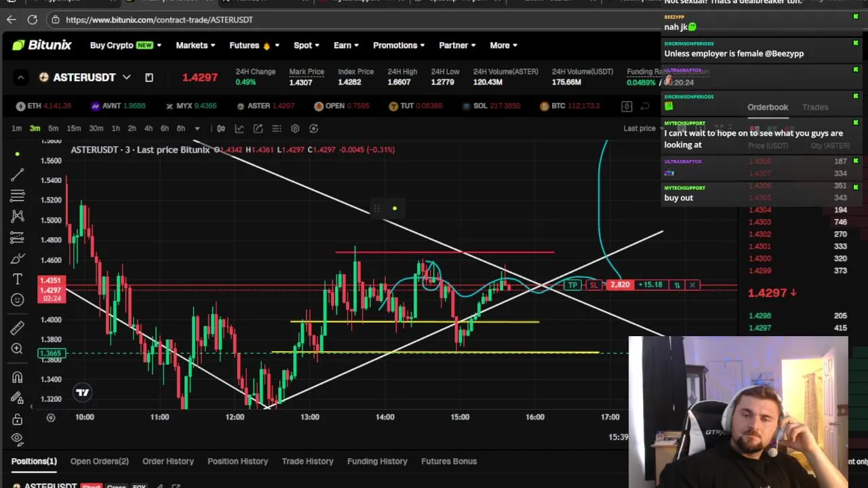
Task: Activate the zoom in tool
Action: point(18,349)
